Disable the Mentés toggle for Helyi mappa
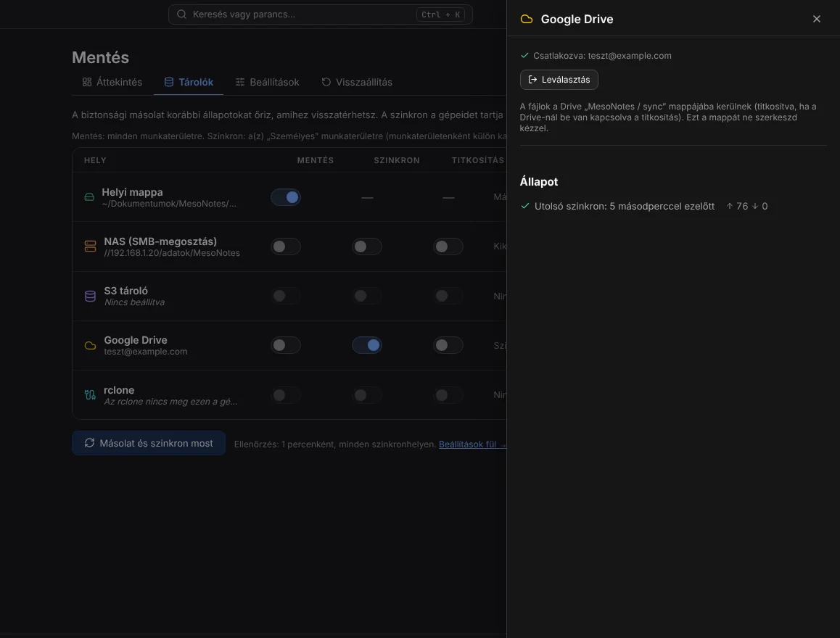Image resolution: width=840 pixels, height=638 pixels. point(286,197)
